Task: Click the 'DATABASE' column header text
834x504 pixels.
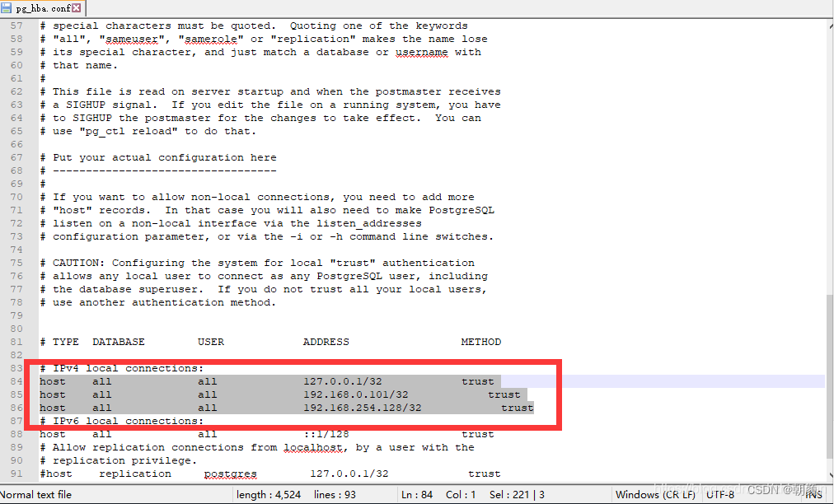Action: [x=119, y=342]
